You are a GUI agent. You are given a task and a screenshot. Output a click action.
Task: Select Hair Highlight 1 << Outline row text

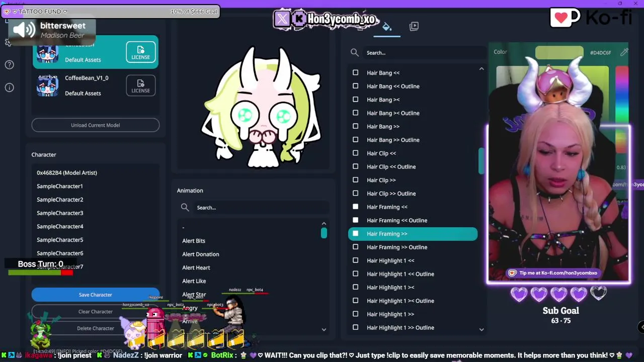pyautogui.click(x=400, y=274)
